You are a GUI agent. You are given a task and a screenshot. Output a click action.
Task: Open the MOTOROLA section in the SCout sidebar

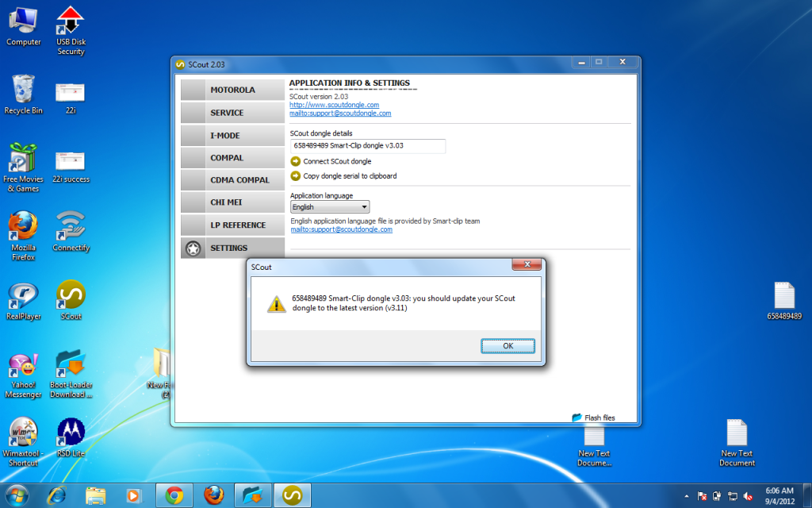232,90
